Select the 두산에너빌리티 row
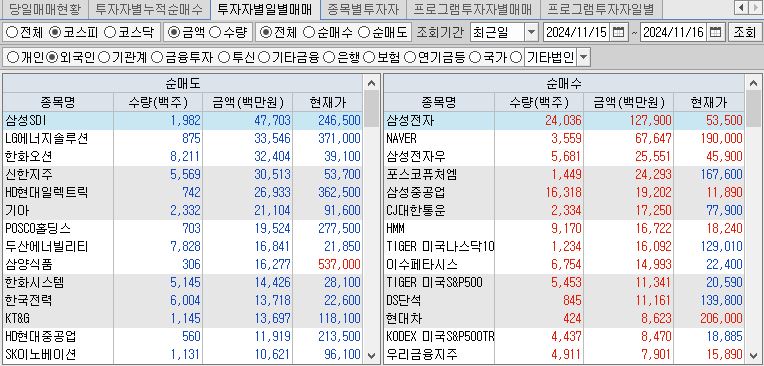 [x=183, y=247]
